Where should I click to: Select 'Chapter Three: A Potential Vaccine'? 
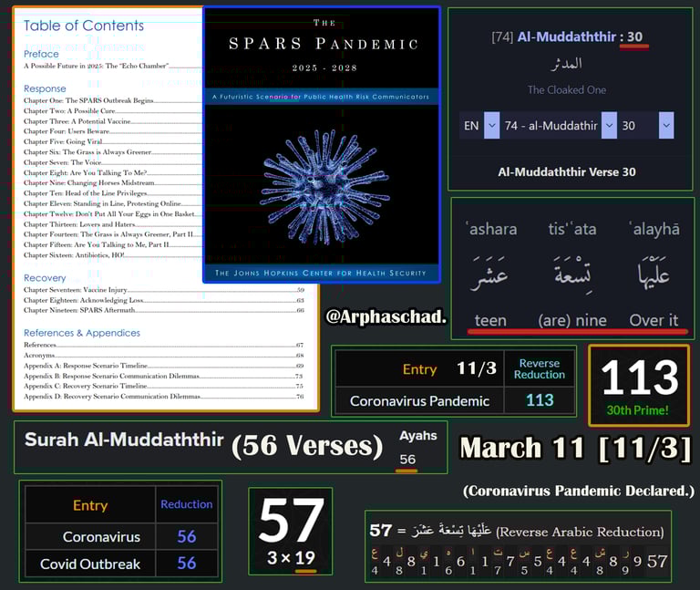coord(77,121)
